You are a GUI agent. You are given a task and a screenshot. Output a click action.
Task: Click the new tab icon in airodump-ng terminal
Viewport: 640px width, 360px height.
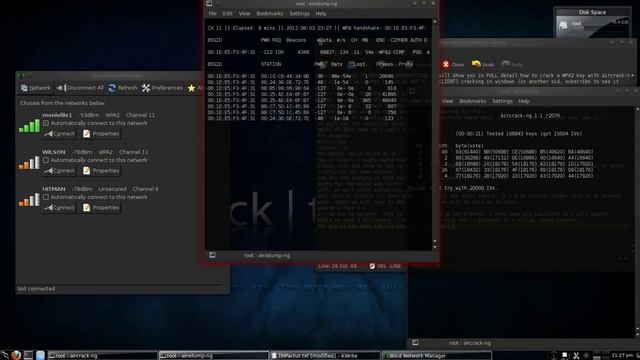212,255
